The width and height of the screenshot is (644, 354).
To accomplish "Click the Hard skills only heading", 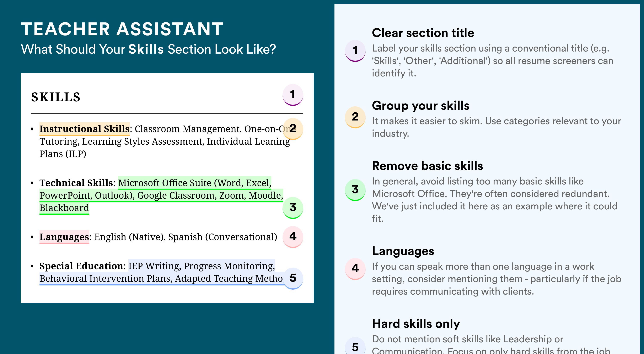I will pyautogui.click(x=416, y=323).
